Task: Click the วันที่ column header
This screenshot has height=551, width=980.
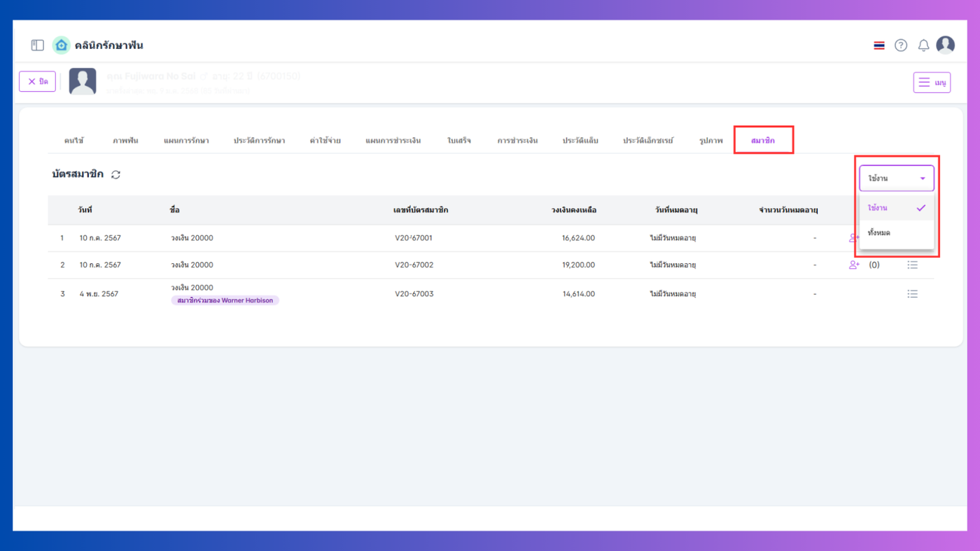Action: pyautogui.click(x=85, y=210)
